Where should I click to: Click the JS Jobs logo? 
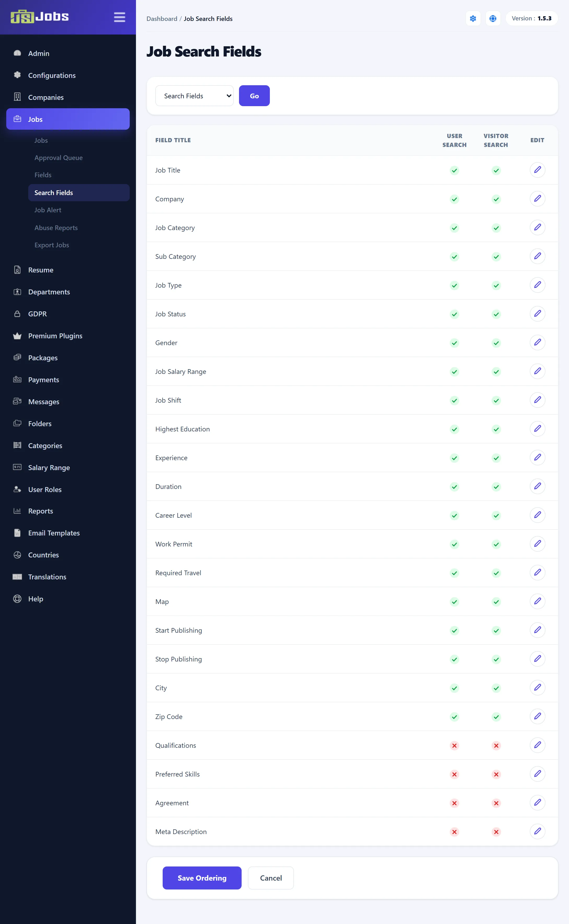39,16
